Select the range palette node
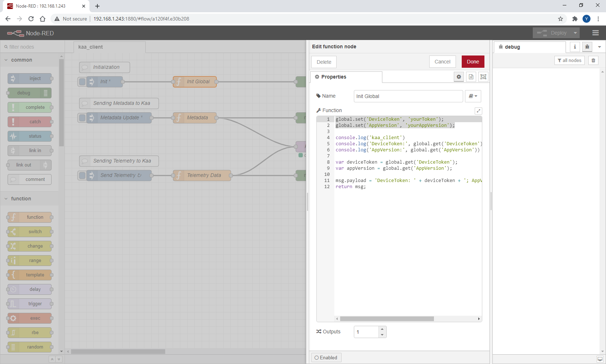Screen dimensions: 606x364 [30, 261]
